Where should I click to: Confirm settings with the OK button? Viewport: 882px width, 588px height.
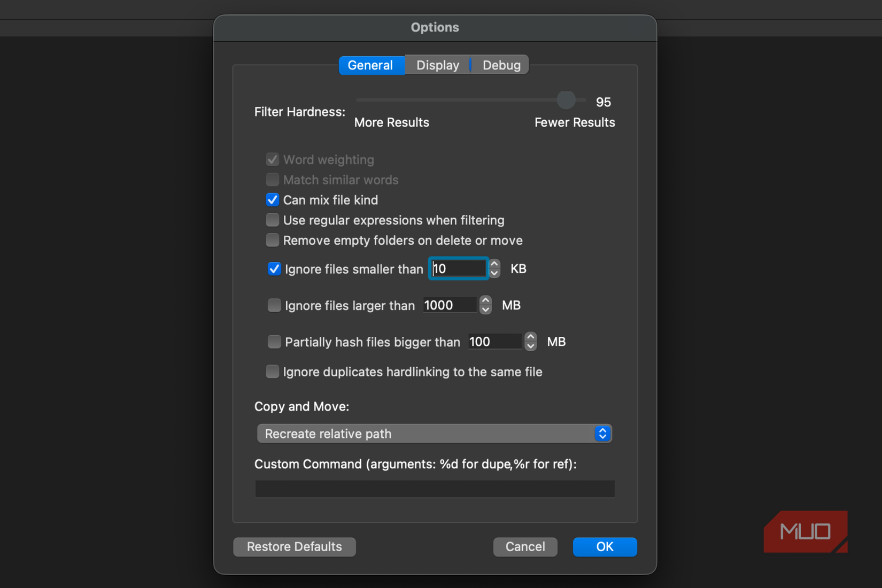click(605, 546)
